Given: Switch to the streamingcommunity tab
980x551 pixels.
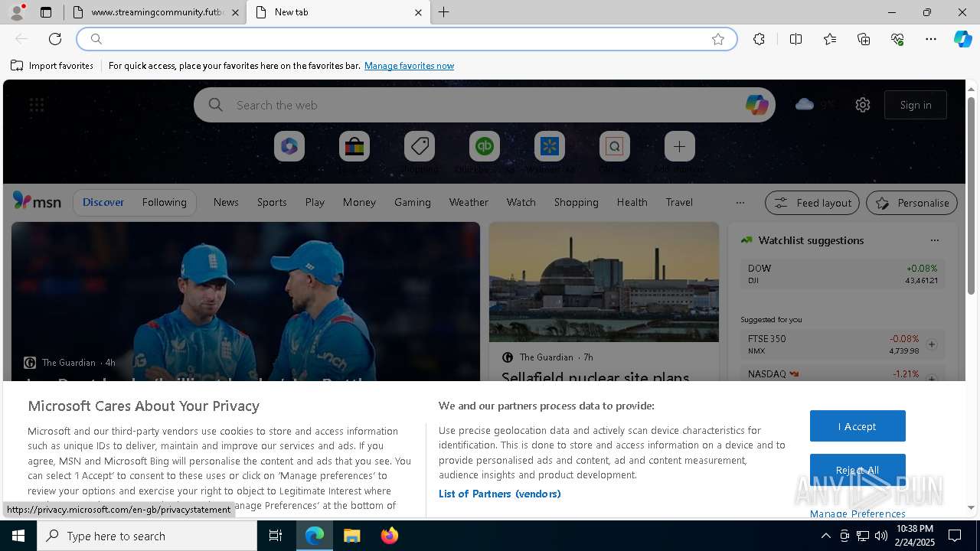Looking at the screenshot, I should [154, 12].
